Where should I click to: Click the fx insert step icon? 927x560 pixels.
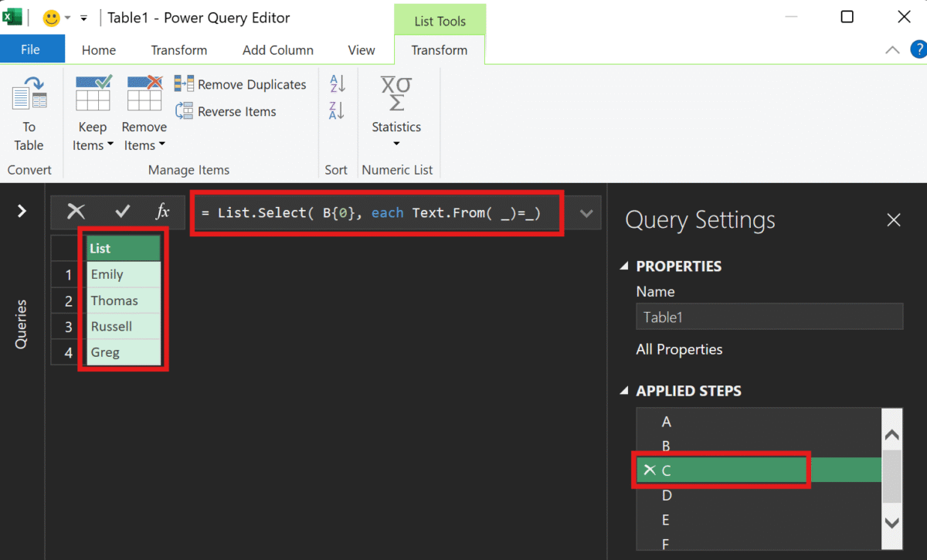(162, 212)
